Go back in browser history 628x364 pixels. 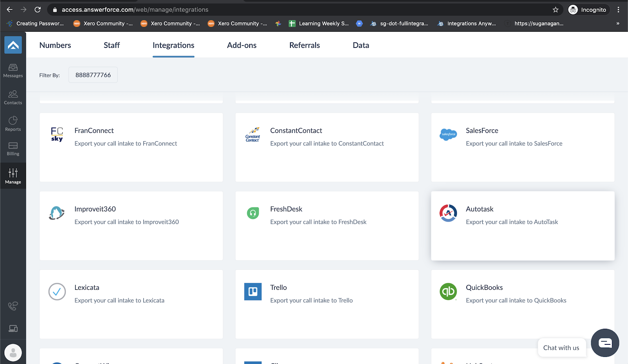point(10,9)
